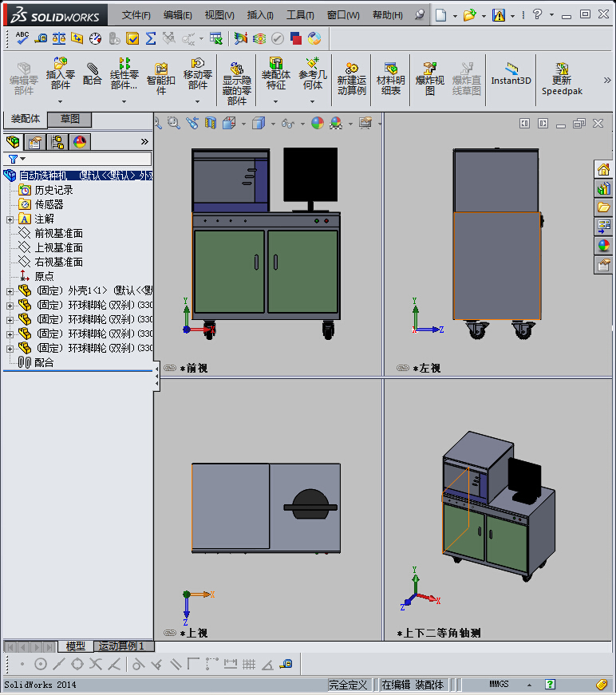Viewport: 616px width, 695px height.
Task: Open Hide/Show Items glasses dropdown arrow
Action: pyautogui.click(x=302, y=124)
